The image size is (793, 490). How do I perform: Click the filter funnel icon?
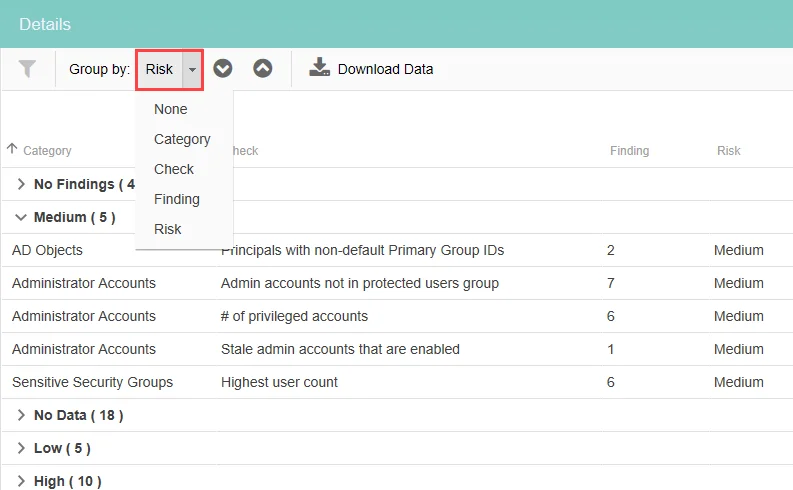pos(27,69)
